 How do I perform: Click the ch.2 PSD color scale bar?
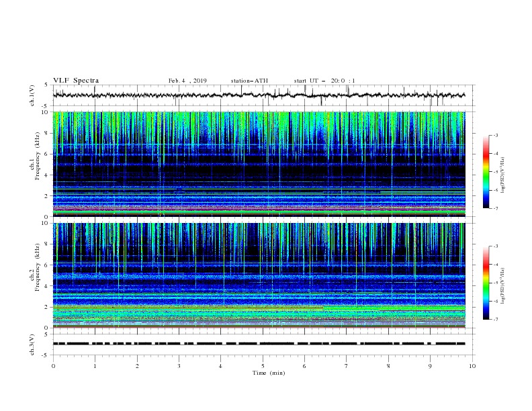pos(486,283)
